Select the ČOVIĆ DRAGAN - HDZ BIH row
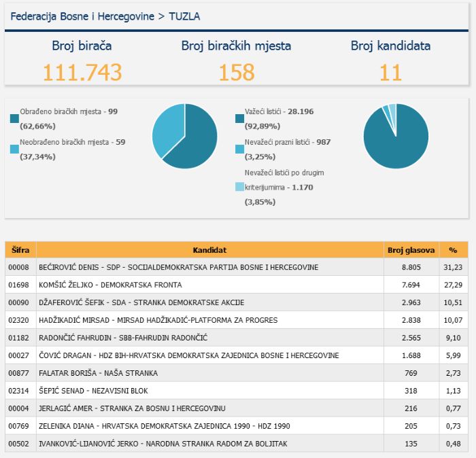This screenshot has width=476, height=458. point(237,355)
